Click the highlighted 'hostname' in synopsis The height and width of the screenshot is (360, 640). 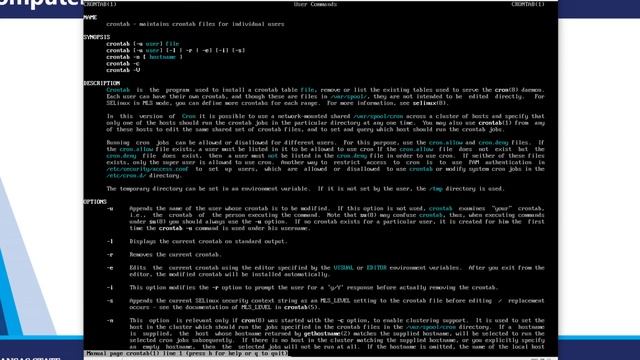tap(162, 57)
